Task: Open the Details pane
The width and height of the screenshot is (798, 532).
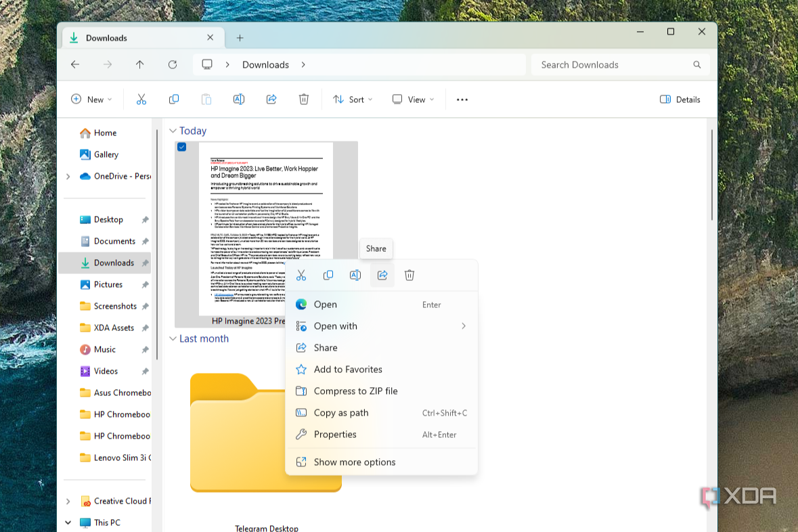Action: (x=680, y=99)
